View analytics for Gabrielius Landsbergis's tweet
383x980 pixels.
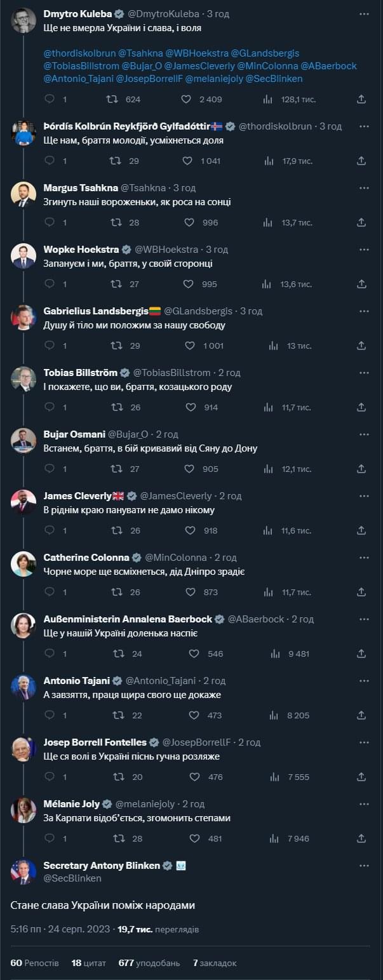[x=274, y=346]
